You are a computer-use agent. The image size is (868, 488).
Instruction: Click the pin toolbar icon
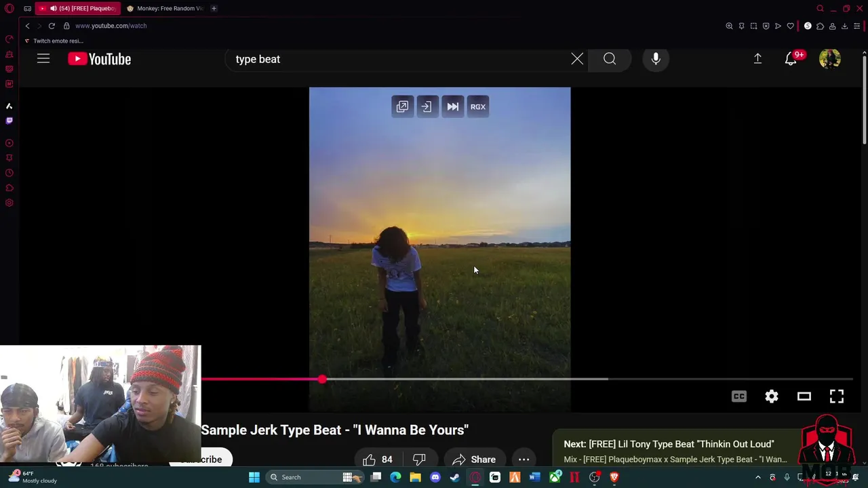741,26
